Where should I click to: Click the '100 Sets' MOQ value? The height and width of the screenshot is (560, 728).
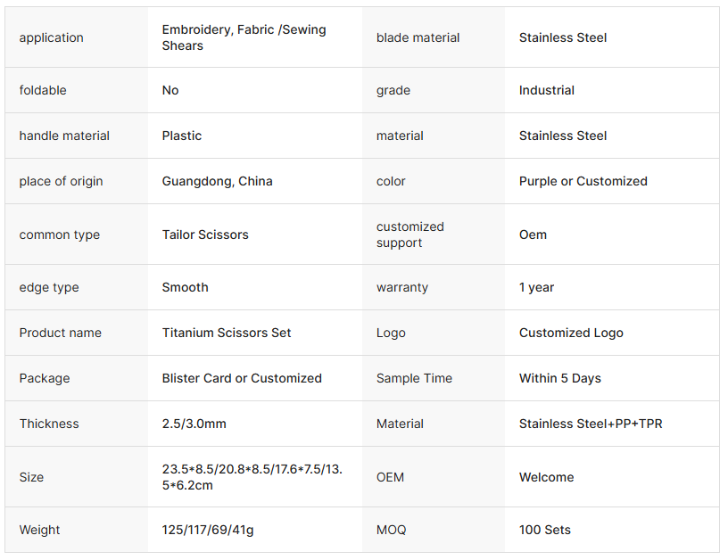(x=544, y=530)
